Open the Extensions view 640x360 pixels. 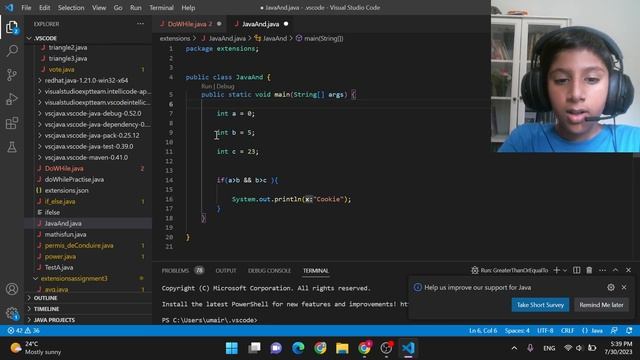12,123
